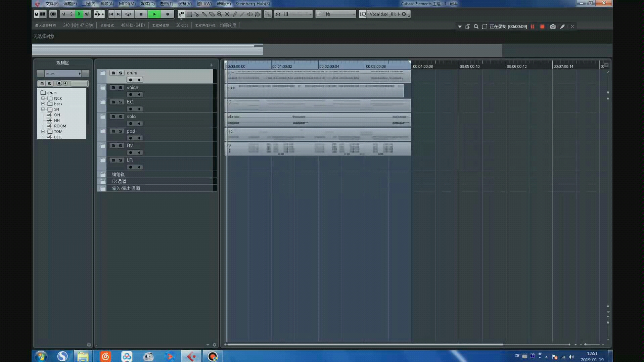The width and height of the screenshot is (644, 362).
Task: Toggle monitor on the LR track
Action: click(x=139, y=167)
